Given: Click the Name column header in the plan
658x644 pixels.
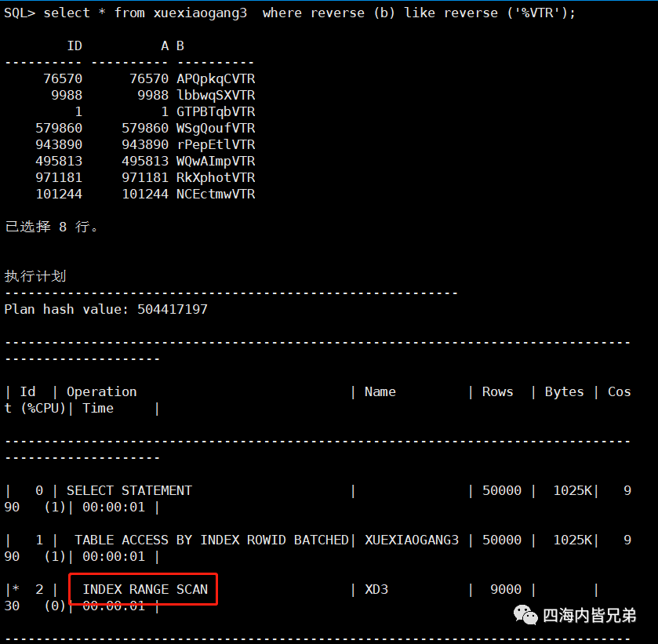Looking at the screenshot, I should pos(380,391).
